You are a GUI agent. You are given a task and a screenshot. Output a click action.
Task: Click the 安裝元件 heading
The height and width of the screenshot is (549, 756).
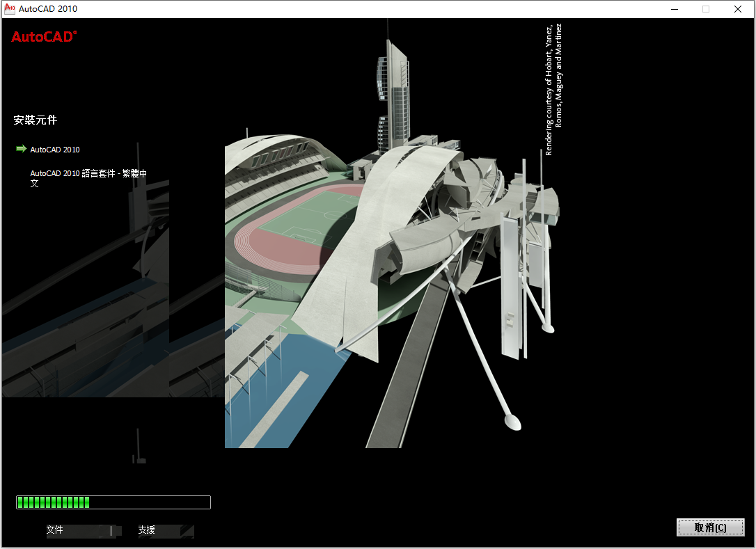click(x=36, y=120)
